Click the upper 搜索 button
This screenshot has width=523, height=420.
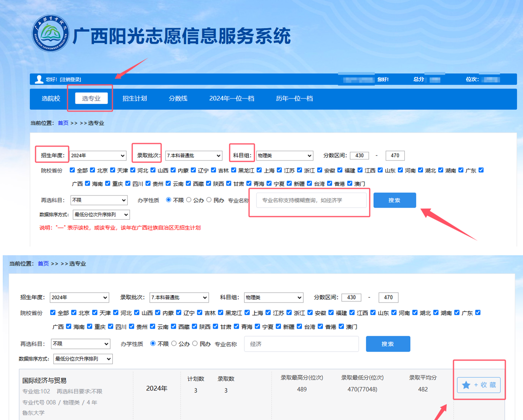point(394,200)
